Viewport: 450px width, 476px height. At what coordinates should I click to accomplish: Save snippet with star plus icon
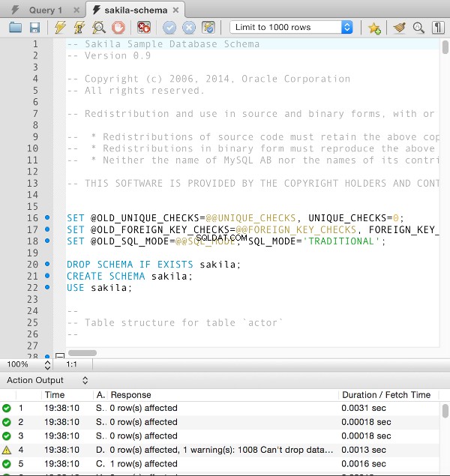[374, 28]
